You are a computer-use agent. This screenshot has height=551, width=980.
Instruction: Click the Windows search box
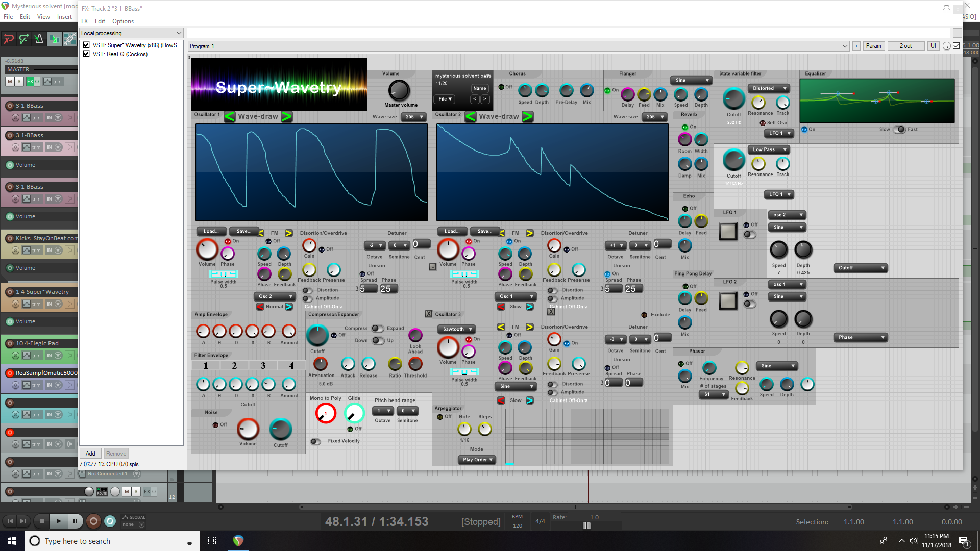112,541
